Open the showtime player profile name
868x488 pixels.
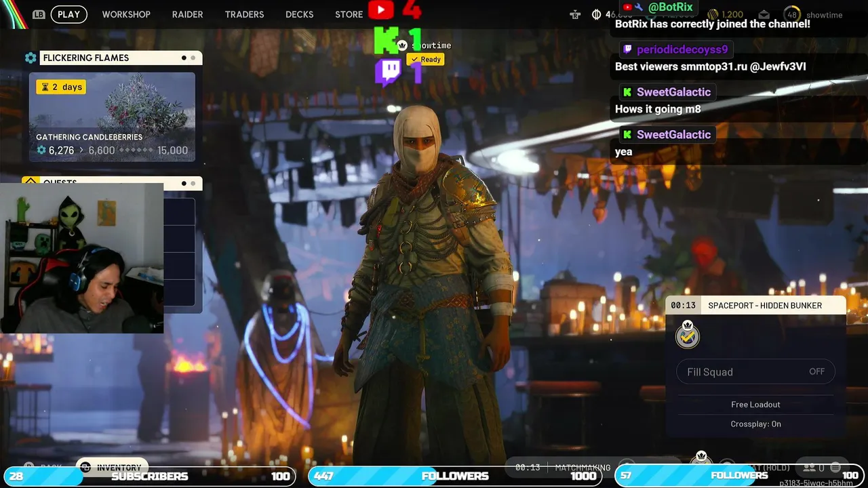pyautogui.click(x=824, y=15)
